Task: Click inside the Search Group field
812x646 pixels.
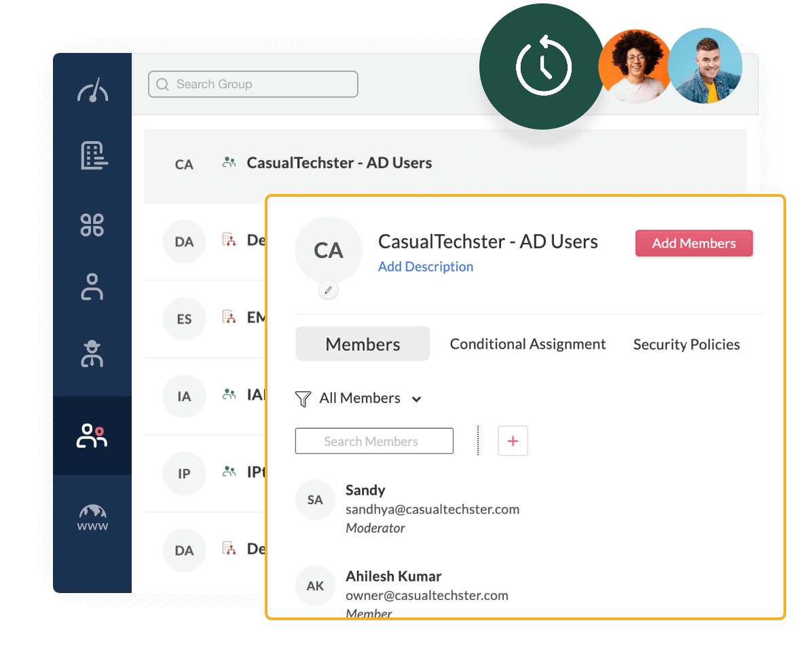Action: 253,84
